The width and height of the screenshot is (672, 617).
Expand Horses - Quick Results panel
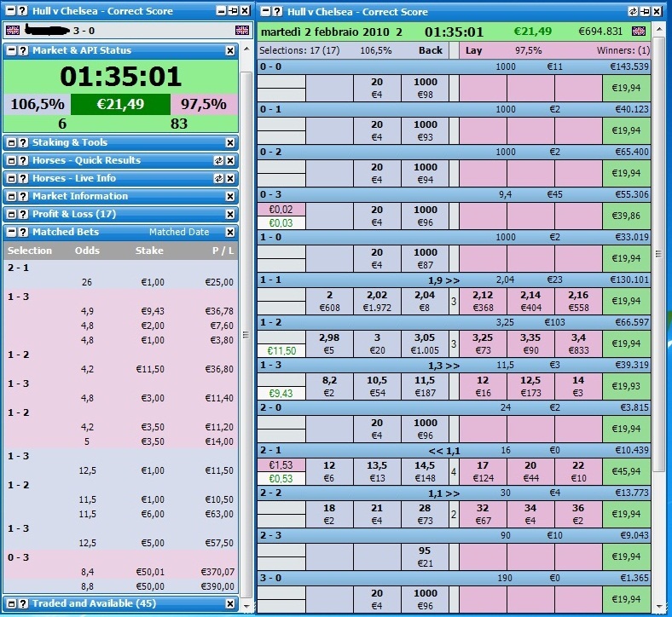pos(12,160)
